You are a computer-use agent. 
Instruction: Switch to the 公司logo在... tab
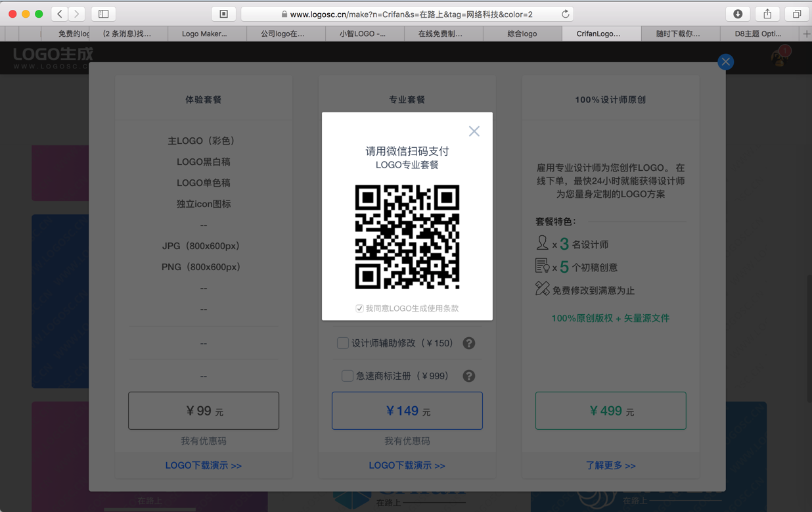(282, 34)
